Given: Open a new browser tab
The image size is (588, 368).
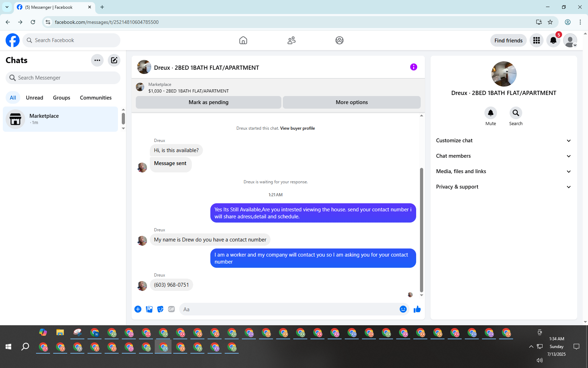Looking at the screenshot, I should tap(102, 7).
